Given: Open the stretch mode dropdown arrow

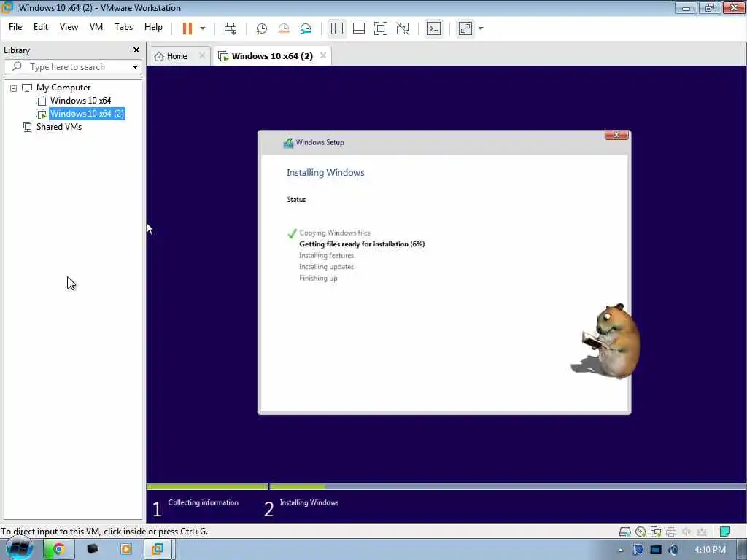Looking at the screenshot, I should tap(481, 28).
